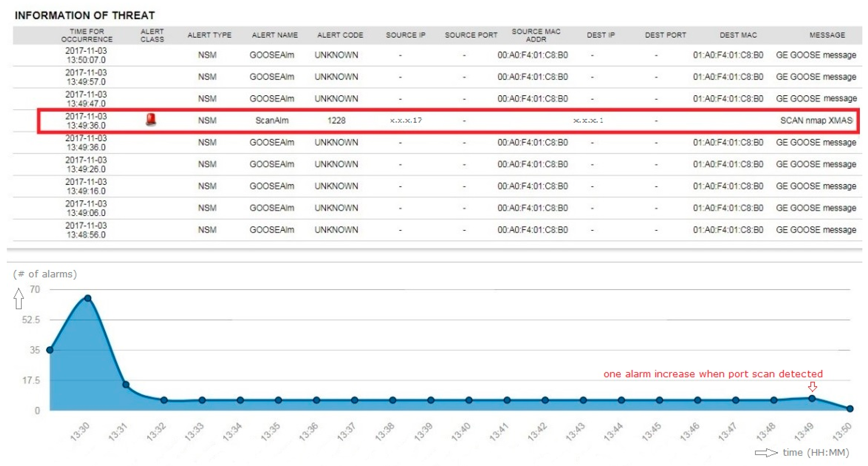This screenshot has height=466, width=868.
Task: Click the red siren alert class icon
Action: pos(151,119)
